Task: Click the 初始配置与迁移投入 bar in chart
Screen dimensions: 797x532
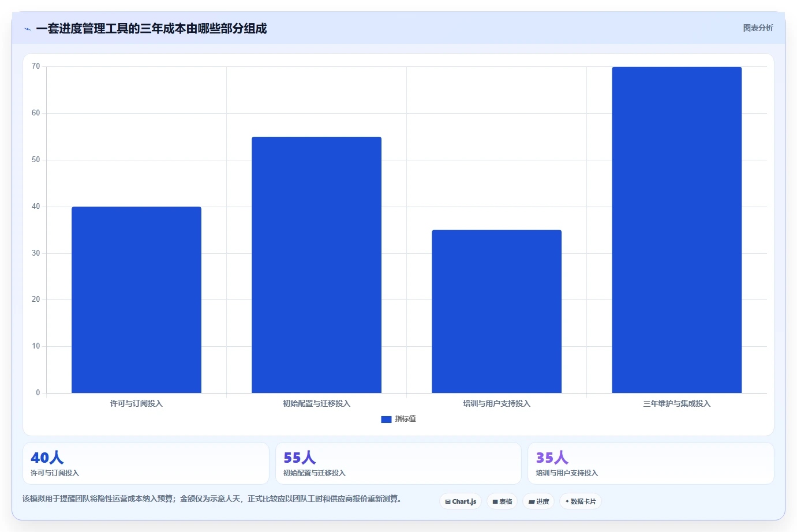Action: tap(316, 265)
